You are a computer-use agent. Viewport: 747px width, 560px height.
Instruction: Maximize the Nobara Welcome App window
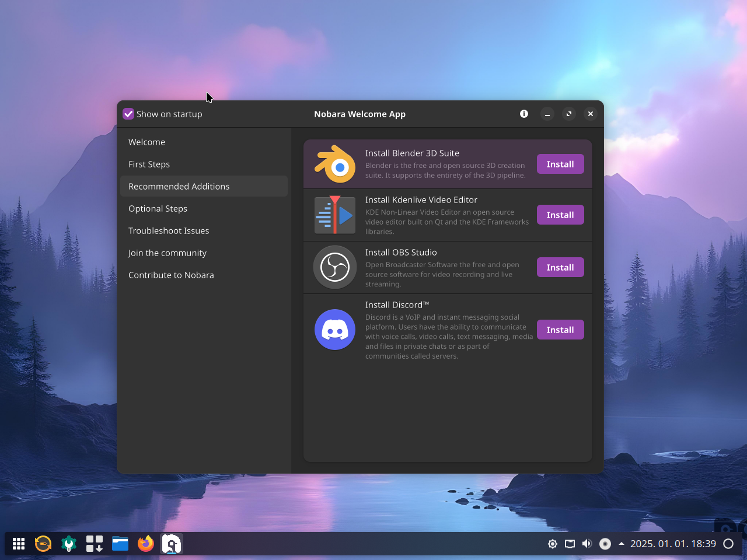(569, 114)
